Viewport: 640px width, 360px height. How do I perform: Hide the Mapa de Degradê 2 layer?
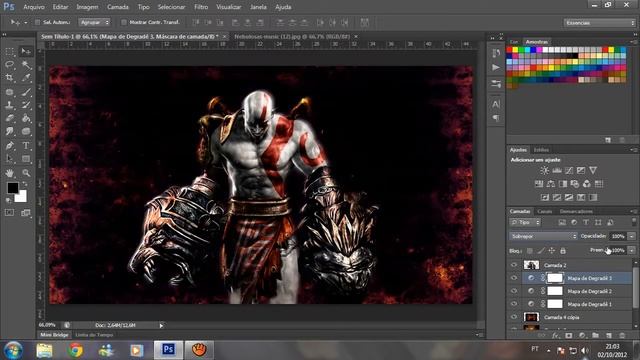coord(514,291)
